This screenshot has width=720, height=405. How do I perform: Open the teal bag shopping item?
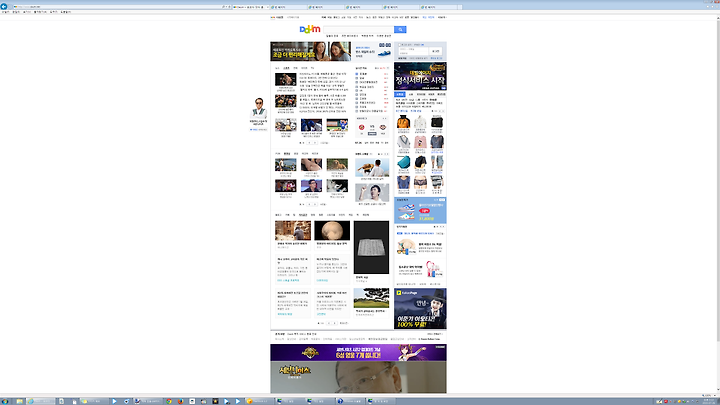(403, 162)
